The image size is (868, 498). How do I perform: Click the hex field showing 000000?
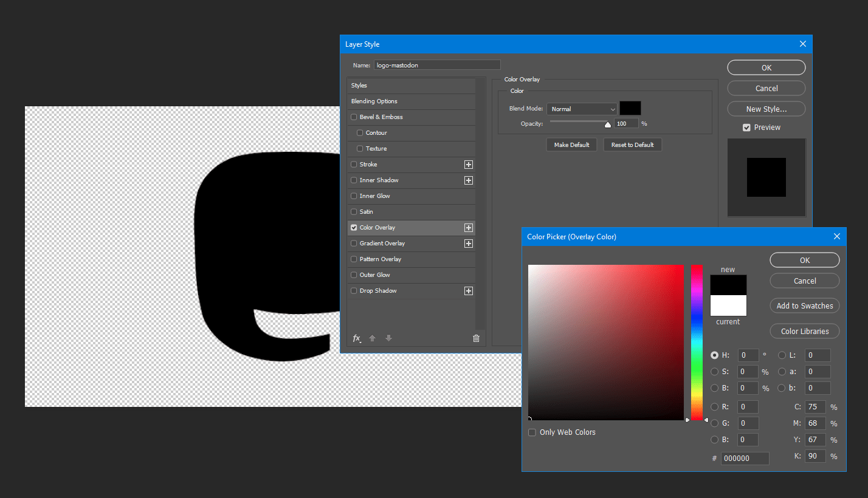(745, 458)
